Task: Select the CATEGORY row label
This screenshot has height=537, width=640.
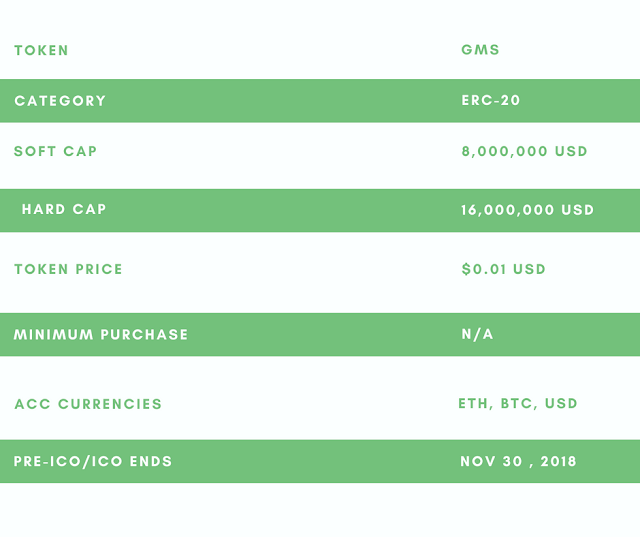Action: 60,101
